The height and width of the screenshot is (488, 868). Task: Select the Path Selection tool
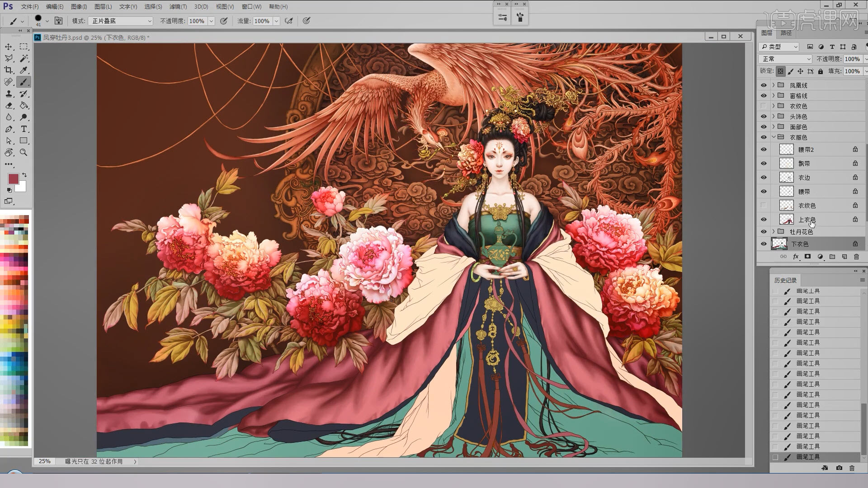(x=9, y=141)
